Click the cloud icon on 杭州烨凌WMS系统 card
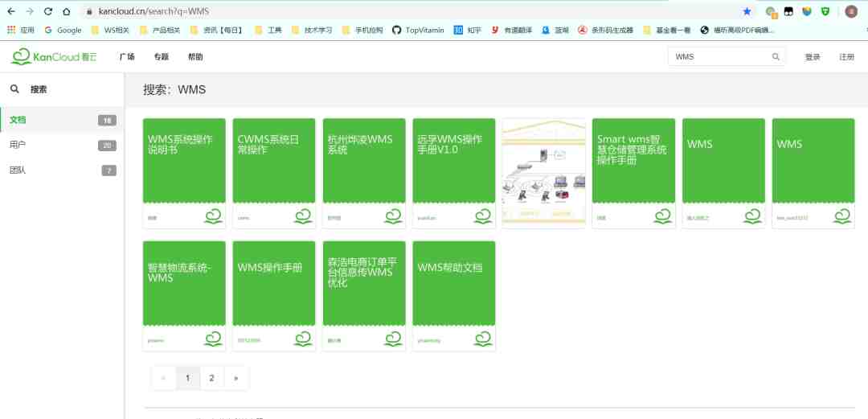The image size is (868, 419). click(x=393, y=216)
